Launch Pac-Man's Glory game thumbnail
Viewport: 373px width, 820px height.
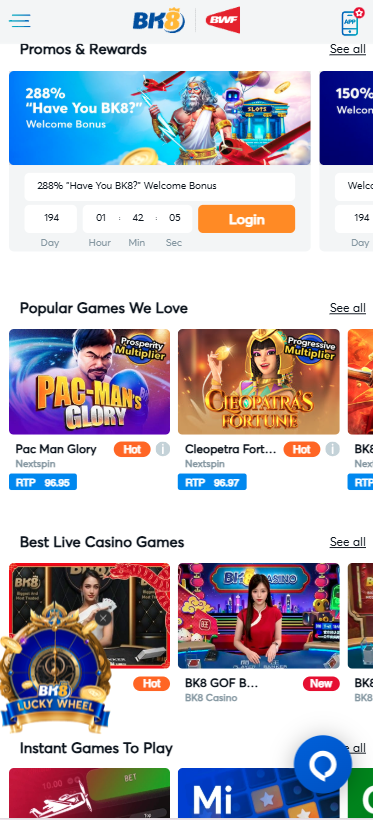(x=89, y=382)
